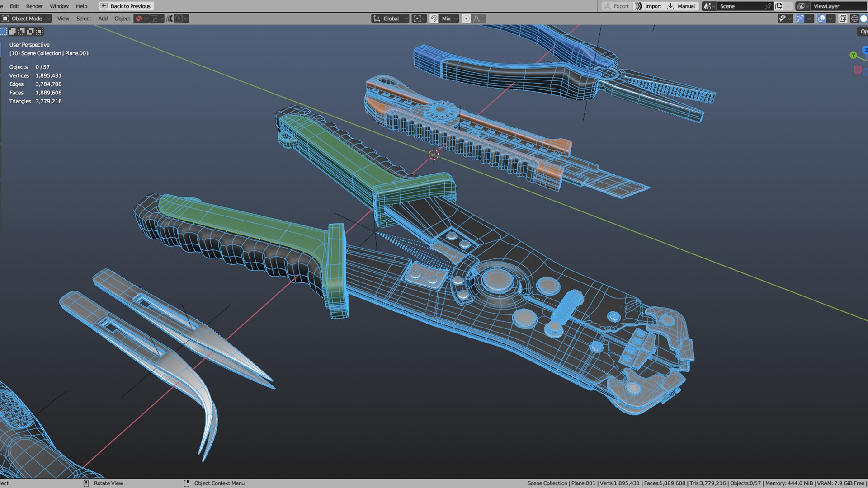The image size is (868, 488).
Task: Click the Back to Previous button
Action: tap(126, 6)
